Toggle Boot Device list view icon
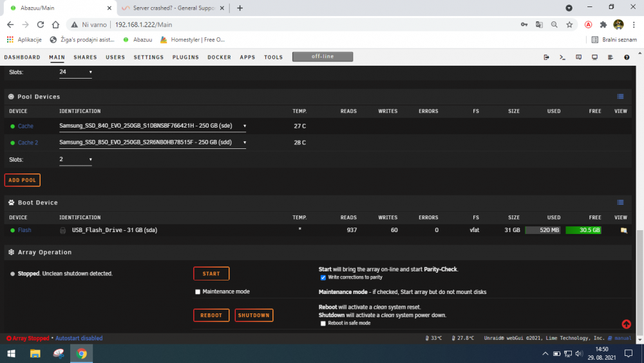Image resolution: width=644 pixels, height=363 pixels. [620, 202]
